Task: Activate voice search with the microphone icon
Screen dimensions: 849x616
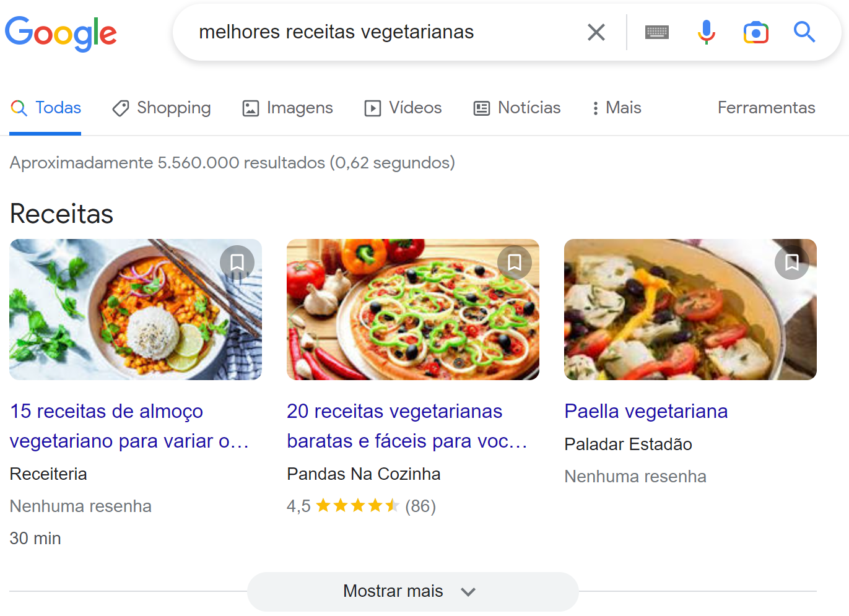Action: tap(706, 32)
